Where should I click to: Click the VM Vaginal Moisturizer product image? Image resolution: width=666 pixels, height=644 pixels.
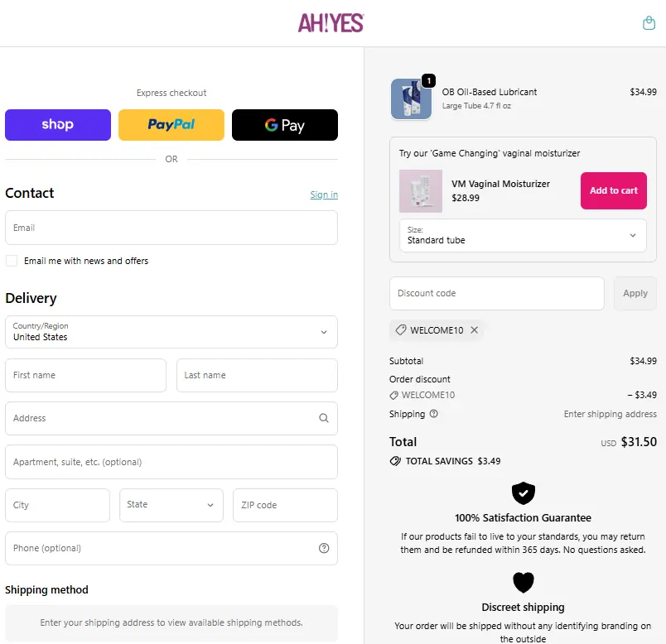pos(420,190)
